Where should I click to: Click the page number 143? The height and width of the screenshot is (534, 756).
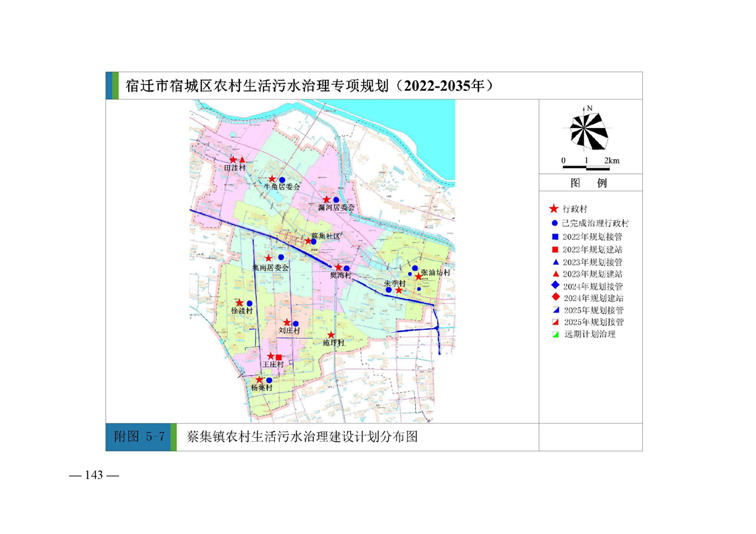pos(94,475)
